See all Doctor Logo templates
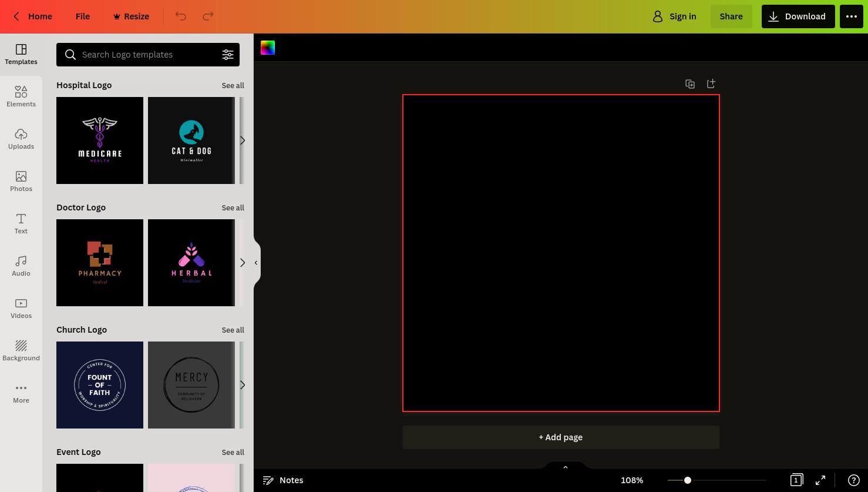868x492 pixels. (x=233, y=208)
